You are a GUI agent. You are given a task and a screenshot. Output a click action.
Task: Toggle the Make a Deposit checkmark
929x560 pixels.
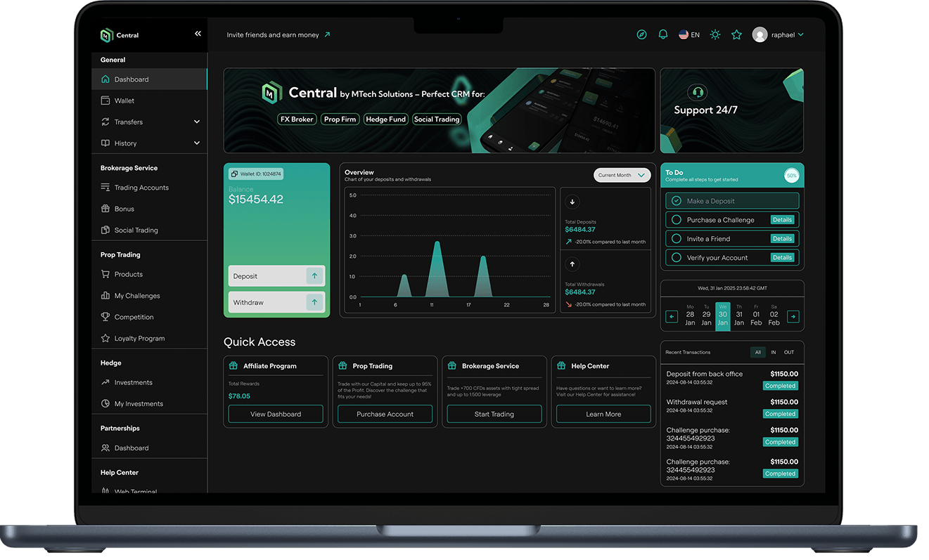pos(677,201)
